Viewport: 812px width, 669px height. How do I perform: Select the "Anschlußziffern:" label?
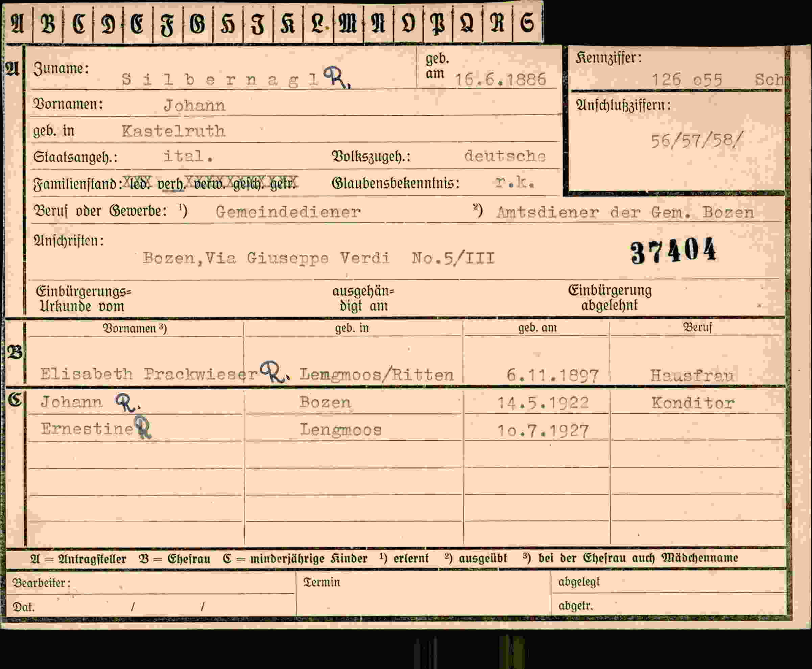pyautogui.click(x=623, y=105)
